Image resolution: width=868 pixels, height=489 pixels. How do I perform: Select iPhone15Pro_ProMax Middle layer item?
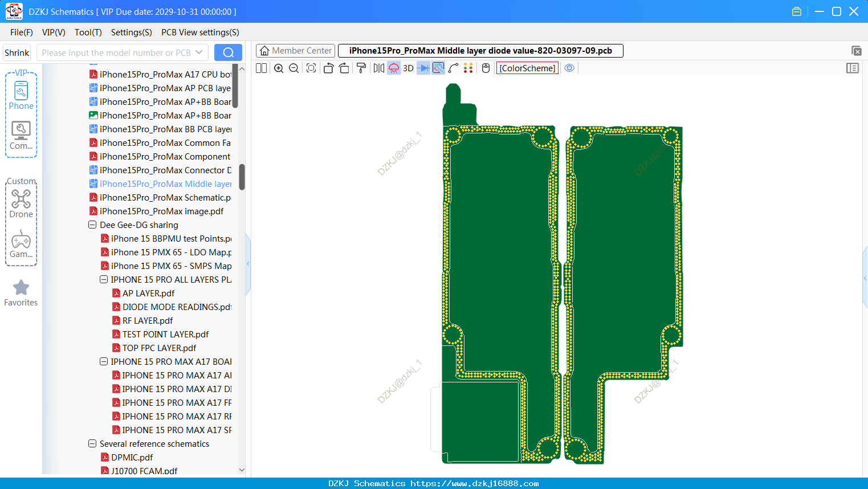click(160, 184)
